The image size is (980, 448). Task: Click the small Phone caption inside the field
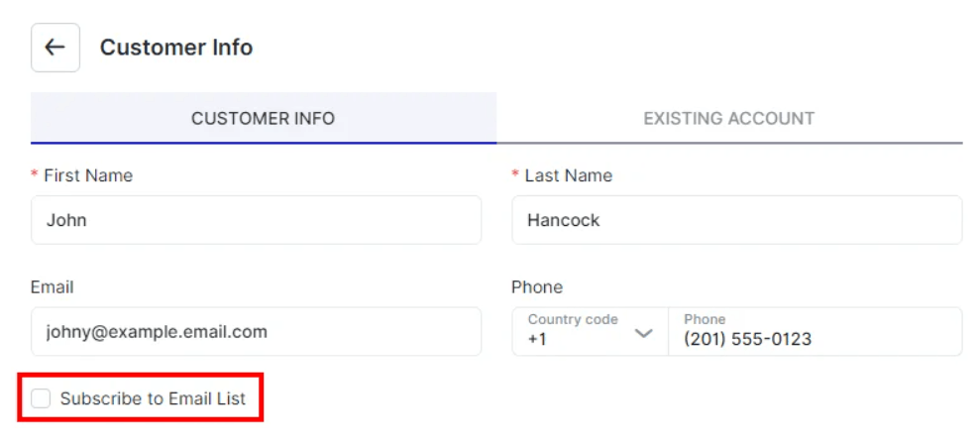(x=705, y=319)
